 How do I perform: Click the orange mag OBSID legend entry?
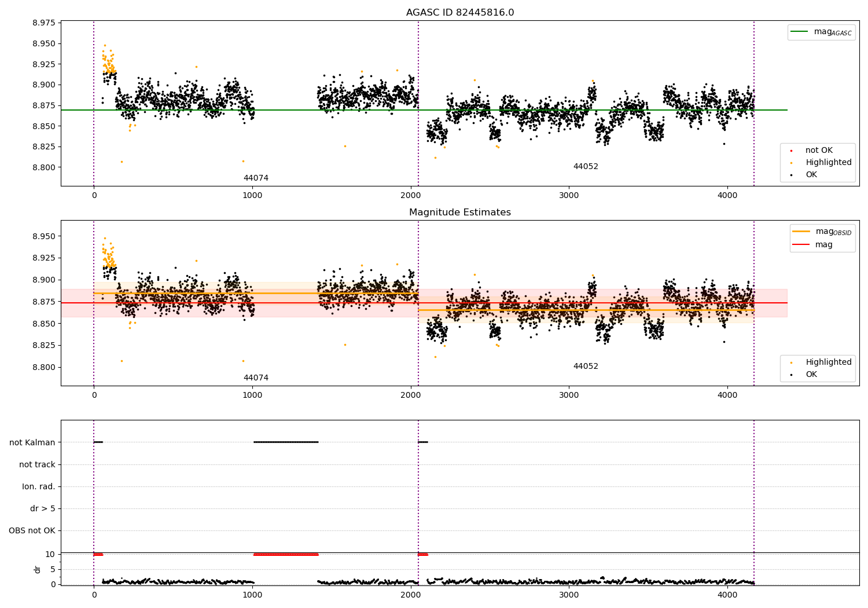822,232
